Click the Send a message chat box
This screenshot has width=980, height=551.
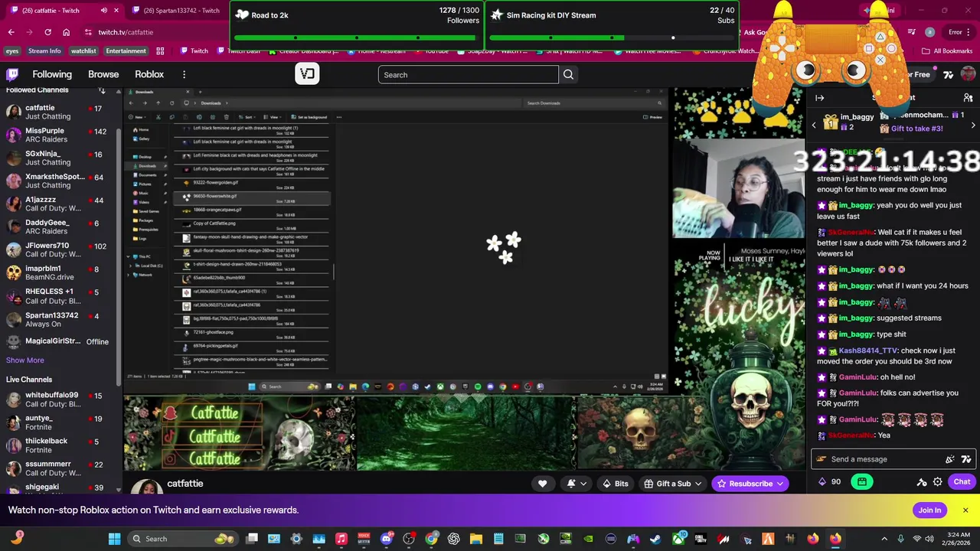point(893,459)
